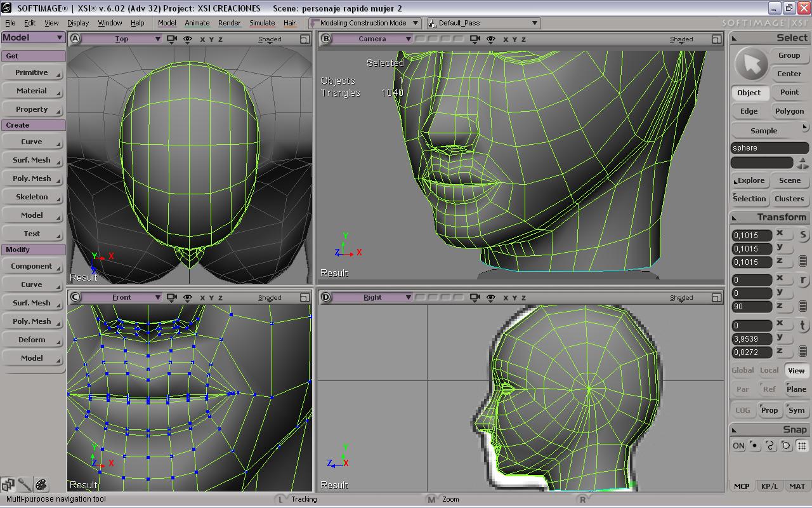Switch to the MAT tab
812x508 pixels.
tap(797, 486)
